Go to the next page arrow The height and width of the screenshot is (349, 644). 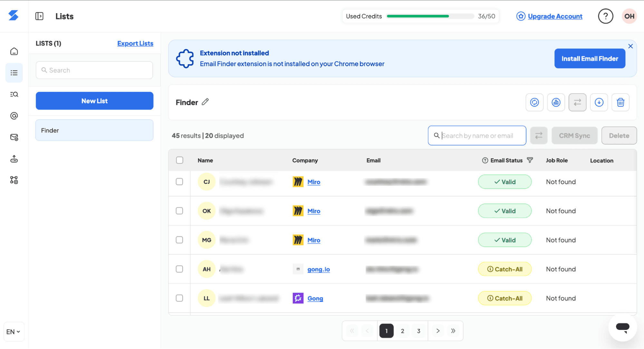point(438,331)
